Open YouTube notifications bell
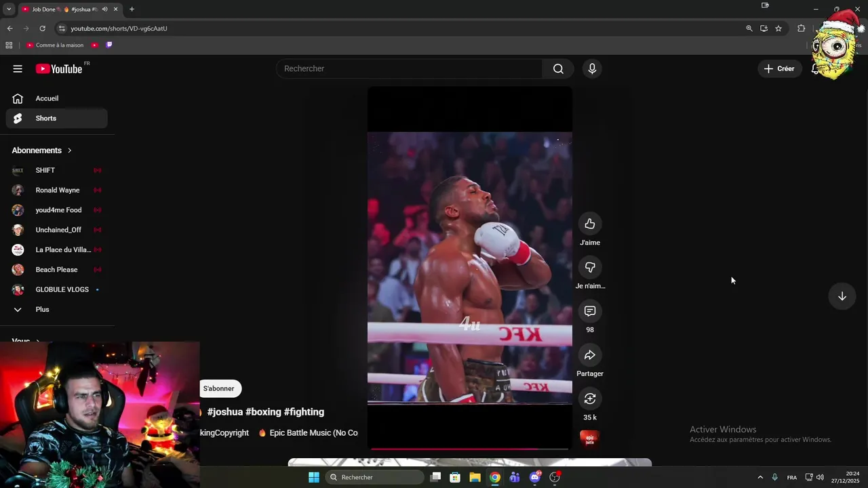Screen dimensions: 868x488 pos(815,68)
